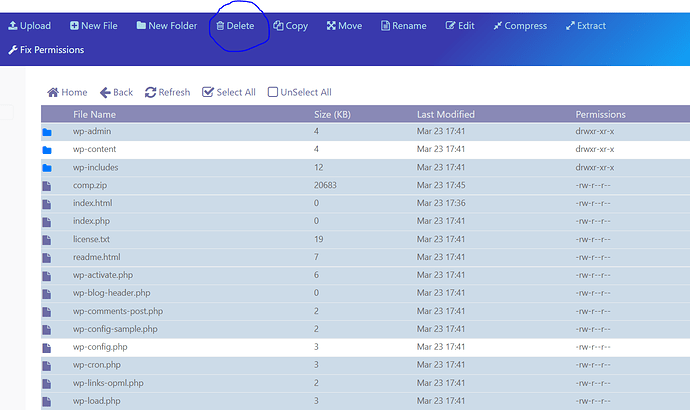Image resolution: width=690 pixels, height=410 pixels.
Task: Click the license.txt file icon
Action: (47, 240)
